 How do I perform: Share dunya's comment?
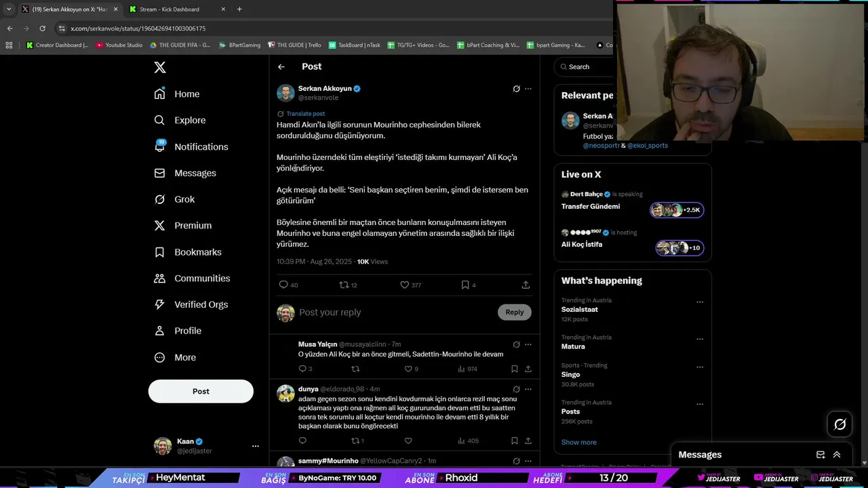click(528, 441)
